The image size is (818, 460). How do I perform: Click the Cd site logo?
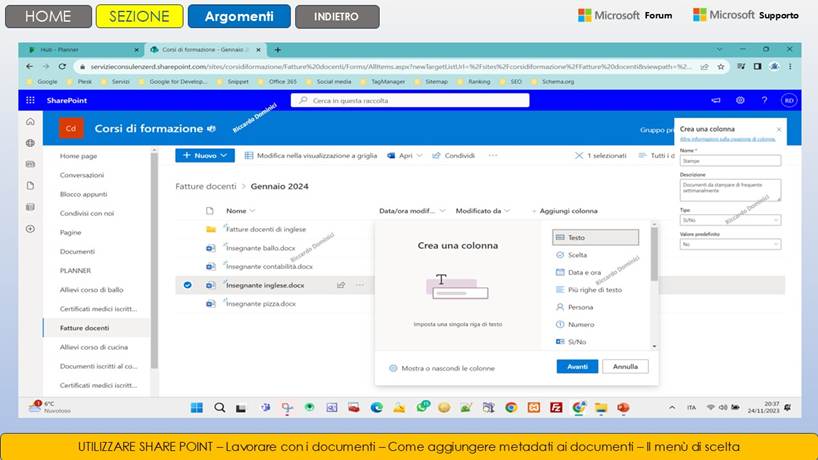pos(71,128)
